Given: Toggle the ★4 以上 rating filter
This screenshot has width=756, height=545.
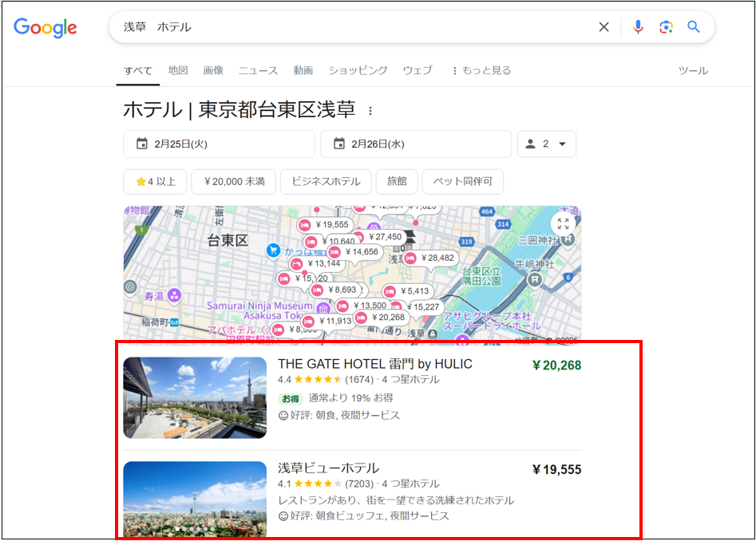Looking at the screenshot, I should tap(155, 182).
